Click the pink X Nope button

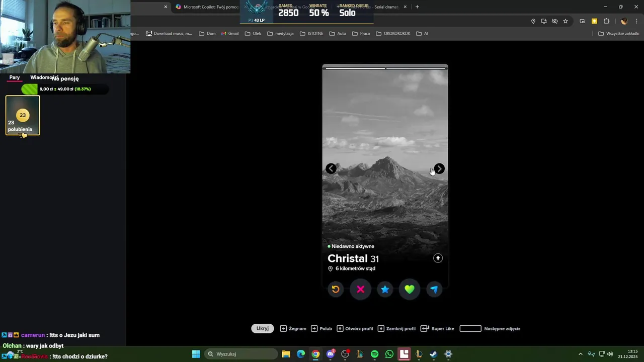(x=360, y=289)
